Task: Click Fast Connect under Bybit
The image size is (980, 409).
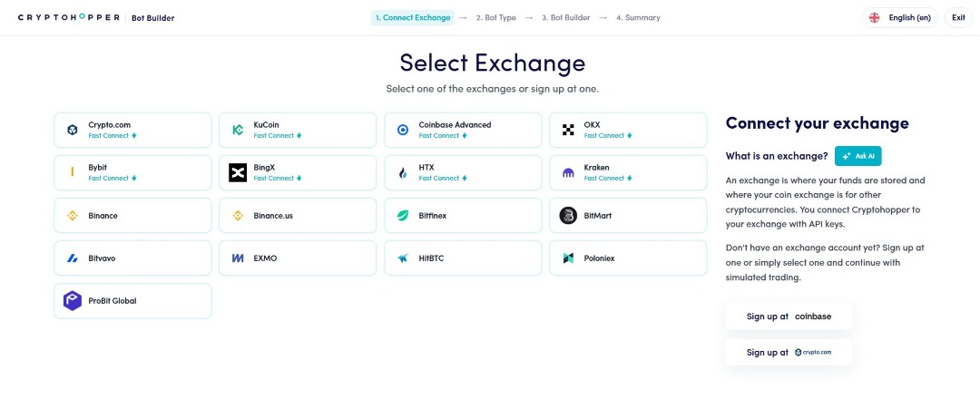Action: 108,178
